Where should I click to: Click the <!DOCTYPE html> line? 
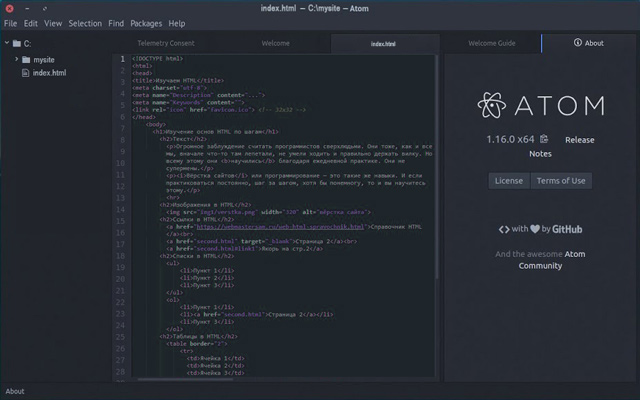click(x=158, y=59)
